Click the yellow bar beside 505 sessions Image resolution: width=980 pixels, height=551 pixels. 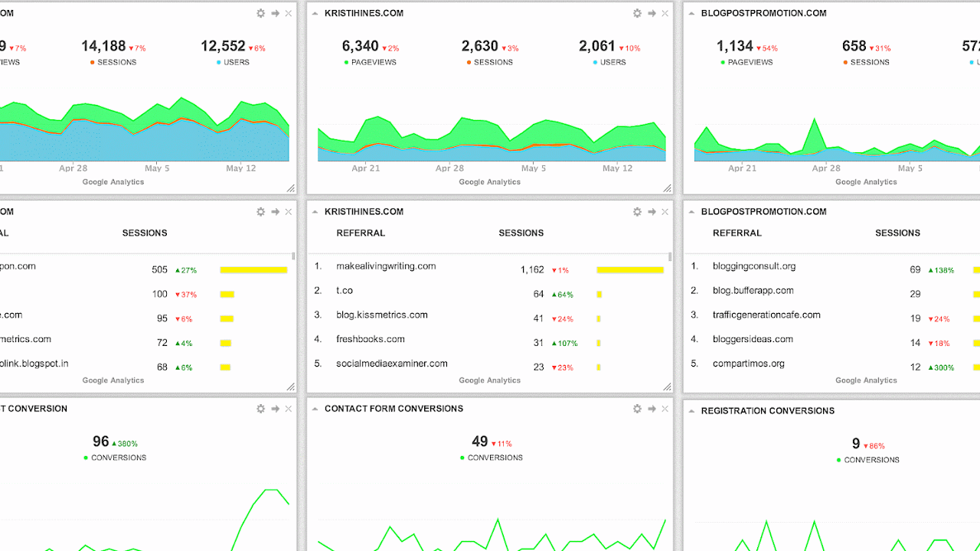click(253, 269)
